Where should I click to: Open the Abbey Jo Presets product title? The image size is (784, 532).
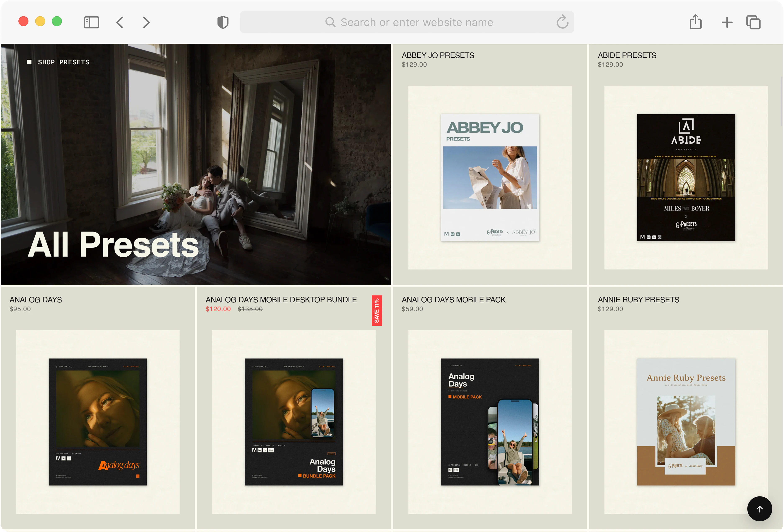point(438,55)
